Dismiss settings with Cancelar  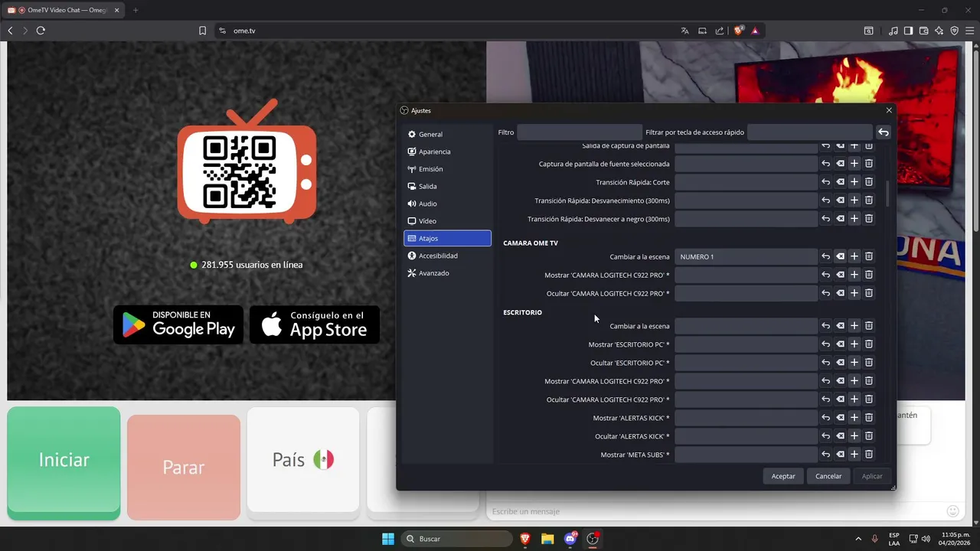click(x=828, y=476)
